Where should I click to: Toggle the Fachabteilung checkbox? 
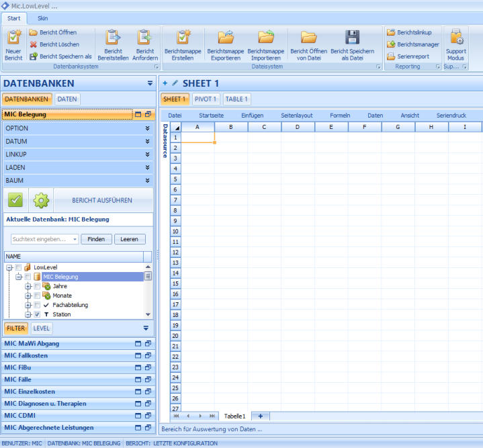tap(37, 305)
